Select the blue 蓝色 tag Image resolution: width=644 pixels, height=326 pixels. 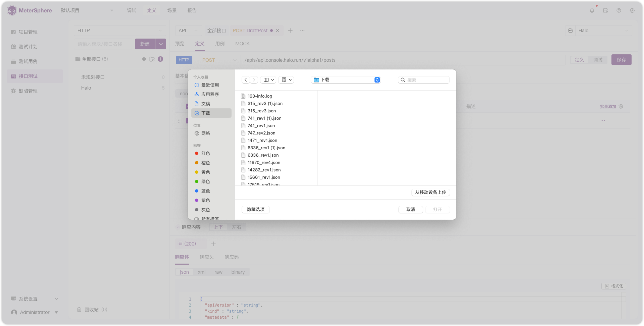click(211, 191)
